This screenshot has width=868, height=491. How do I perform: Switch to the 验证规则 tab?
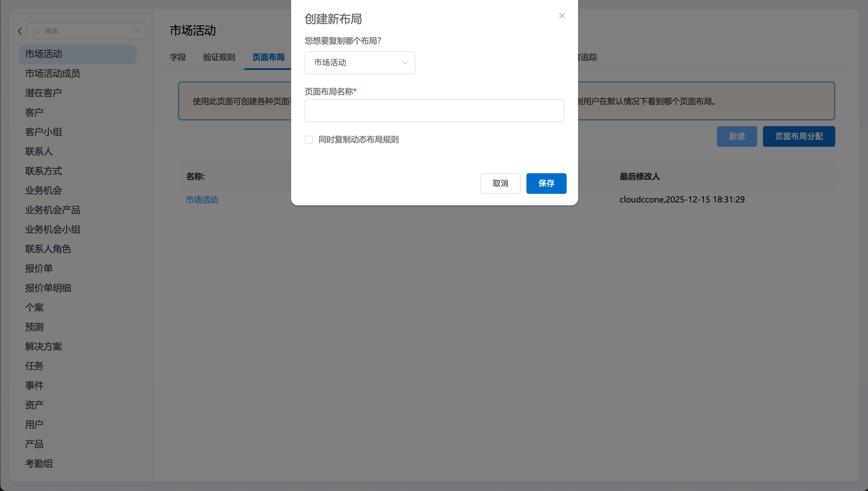pos(219,57)
